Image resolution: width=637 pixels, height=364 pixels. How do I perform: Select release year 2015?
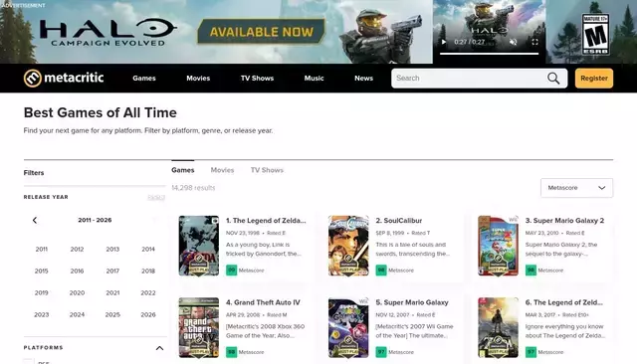[x=42, y=272]
